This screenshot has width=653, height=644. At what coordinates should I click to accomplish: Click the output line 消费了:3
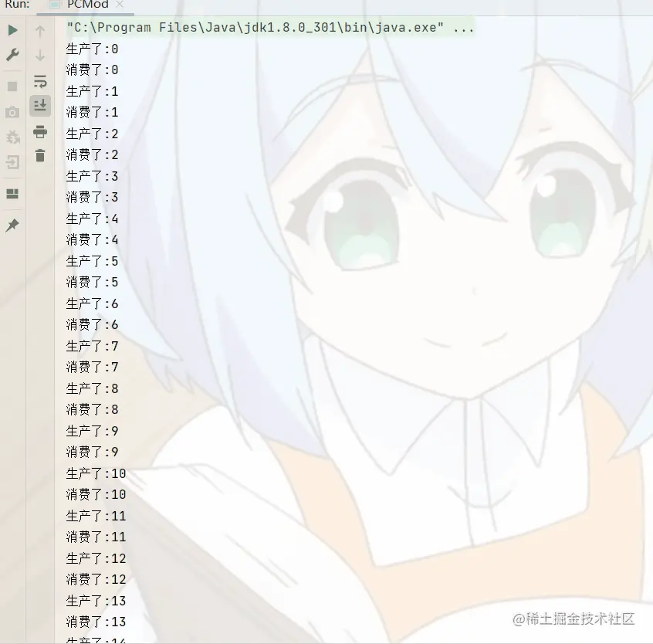pos(92,198)
